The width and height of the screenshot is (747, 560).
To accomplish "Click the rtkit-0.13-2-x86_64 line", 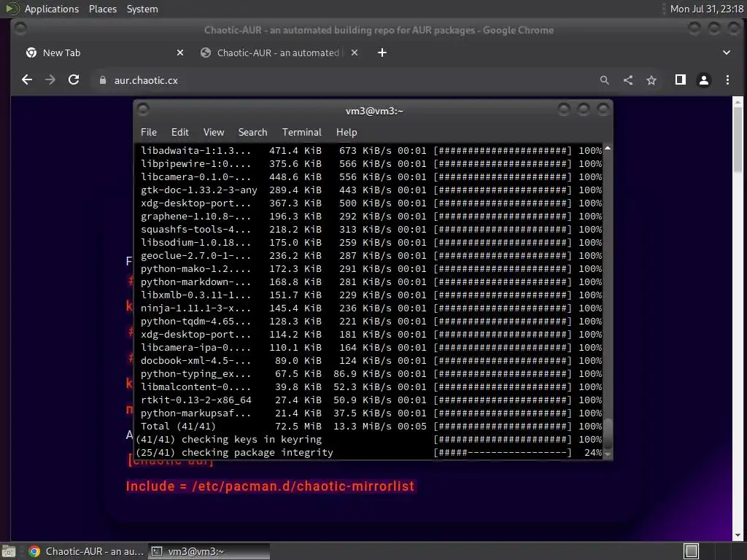I will pos(371,400).
